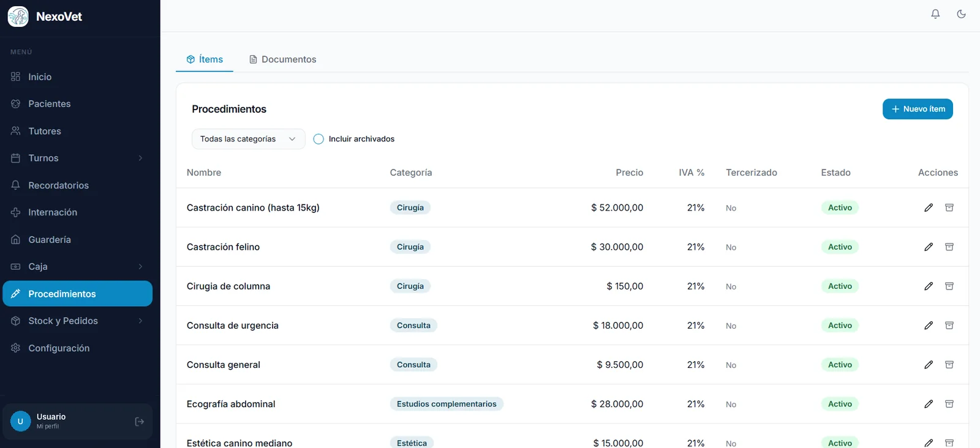This screenshot has width=980, height=448.
Task: Open Tutores section
Action: click(x=77, y=131)
